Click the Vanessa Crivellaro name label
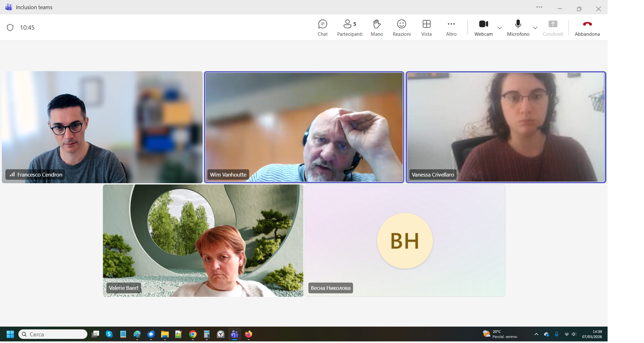The height and width of the screenshot is (343, 644). click(x=433, y=175)
